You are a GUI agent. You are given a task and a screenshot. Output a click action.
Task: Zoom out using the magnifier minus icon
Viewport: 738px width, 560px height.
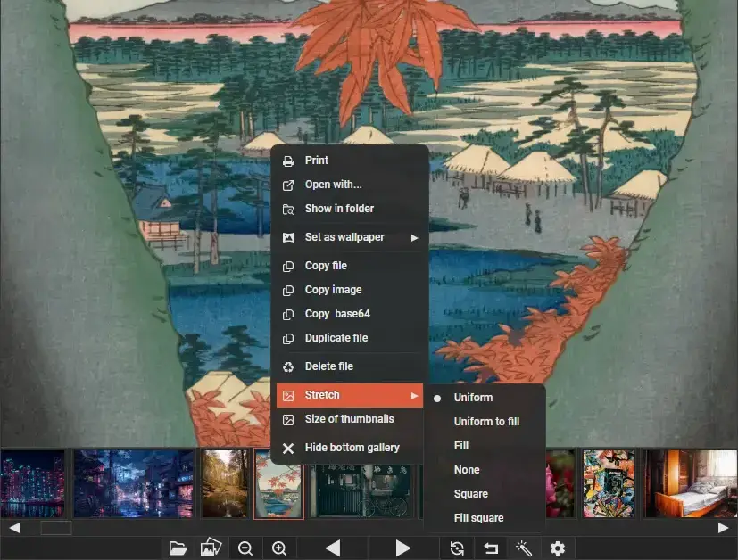tap(245, 548)
